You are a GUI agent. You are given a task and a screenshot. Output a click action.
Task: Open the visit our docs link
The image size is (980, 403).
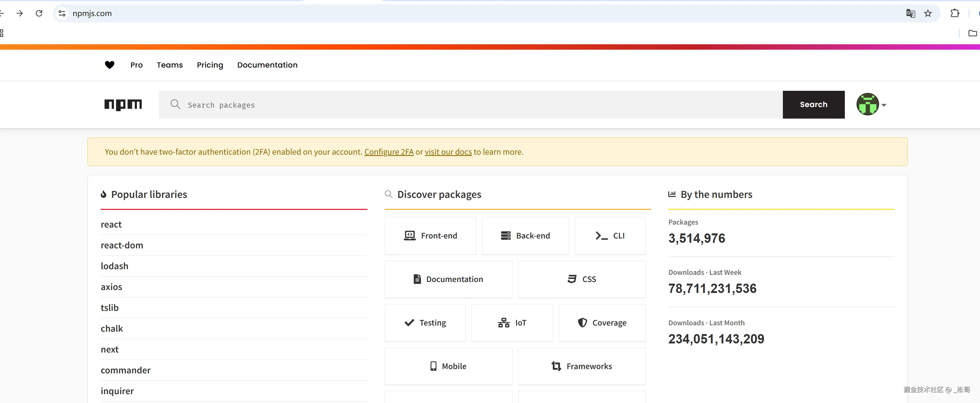[x=448, y=152]
